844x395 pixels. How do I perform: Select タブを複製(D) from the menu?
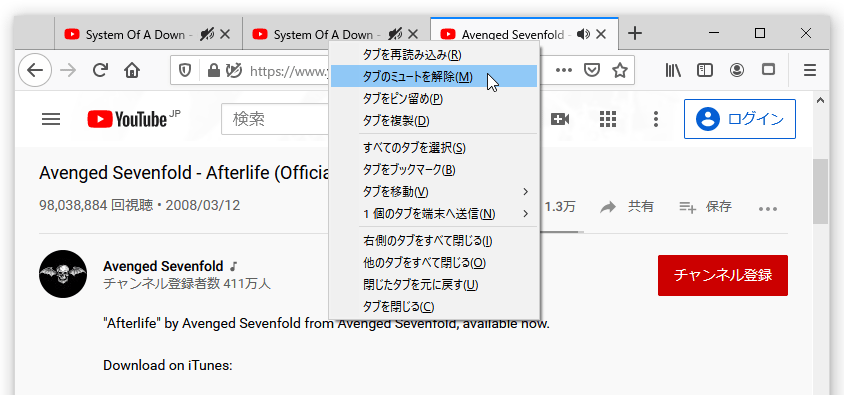click(x=434, y=121)
